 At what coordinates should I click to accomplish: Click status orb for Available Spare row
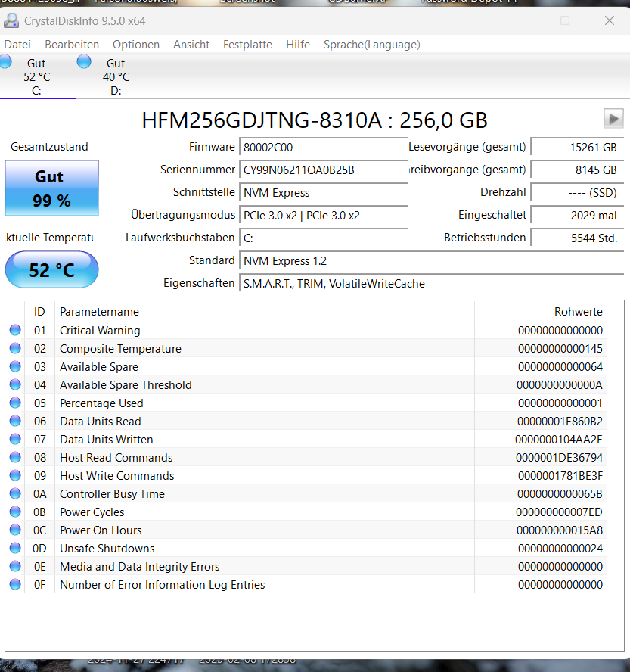[x=15, y=366]
